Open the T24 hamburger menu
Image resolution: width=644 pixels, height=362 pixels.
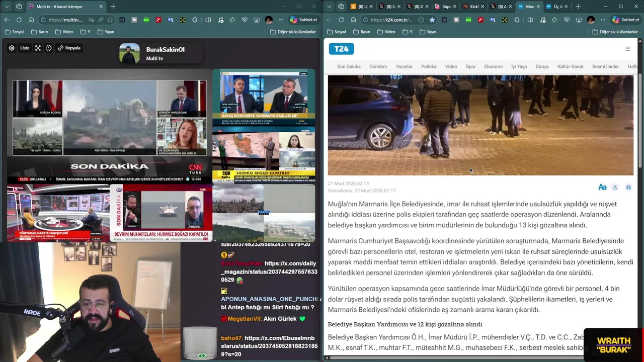pos(627,49)
